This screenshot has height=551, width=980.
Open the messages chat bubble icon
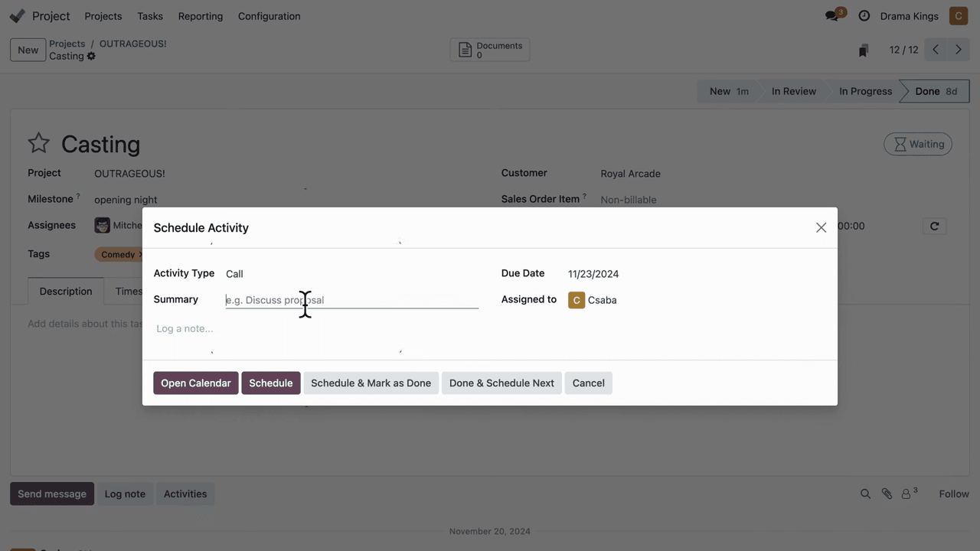[831, 16]
